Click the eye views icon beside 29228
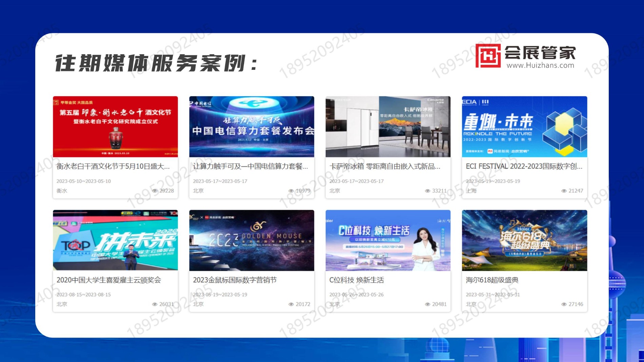 [x=155, y=191]
